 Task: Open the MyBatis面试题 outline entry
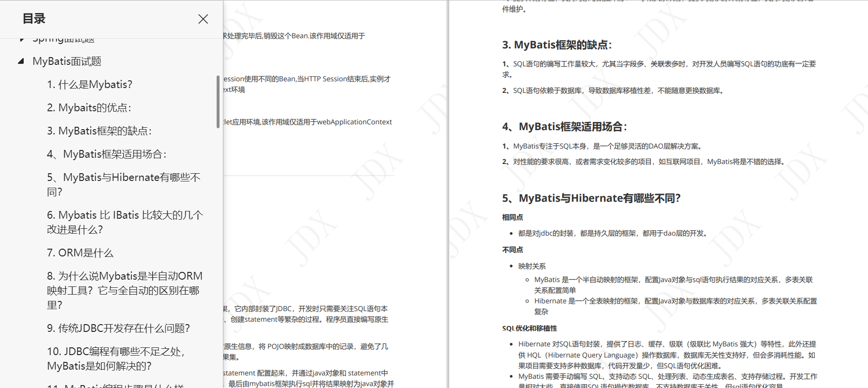pos(67,61)
